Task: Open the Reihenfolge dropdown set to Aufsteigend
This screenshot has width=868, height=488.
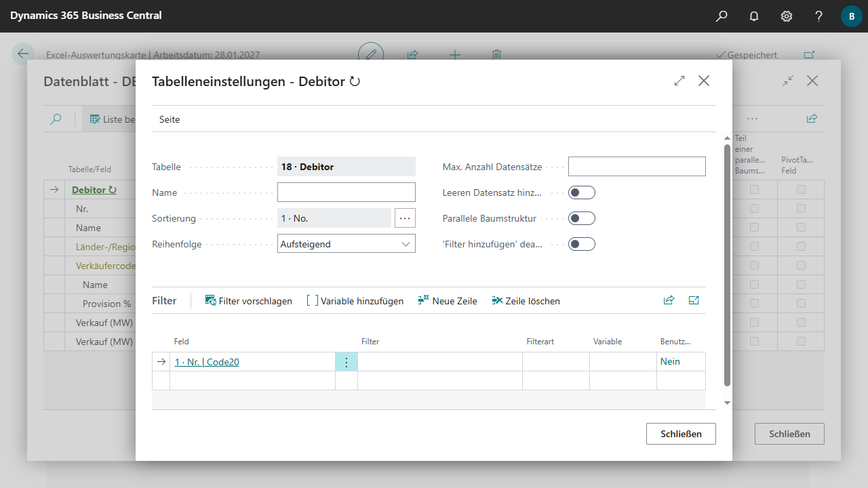Action: click(346, 244)
